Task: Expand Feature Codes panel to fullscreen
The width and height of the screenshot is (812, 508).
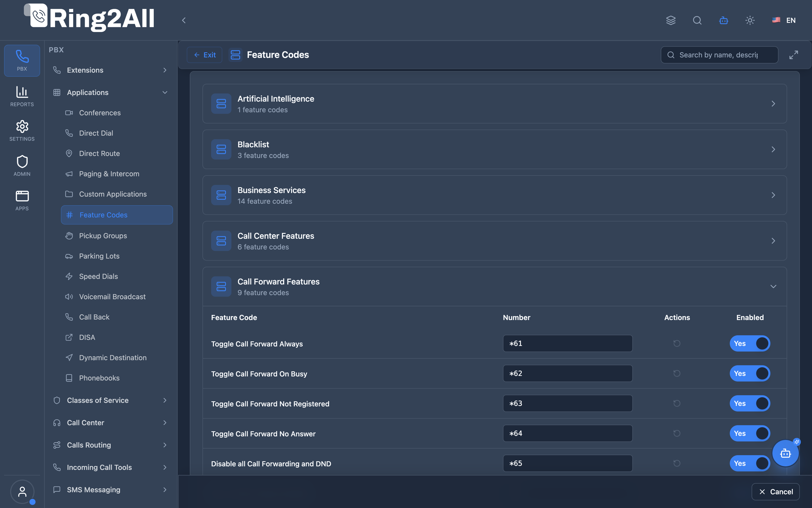Action: coord(793,55)
